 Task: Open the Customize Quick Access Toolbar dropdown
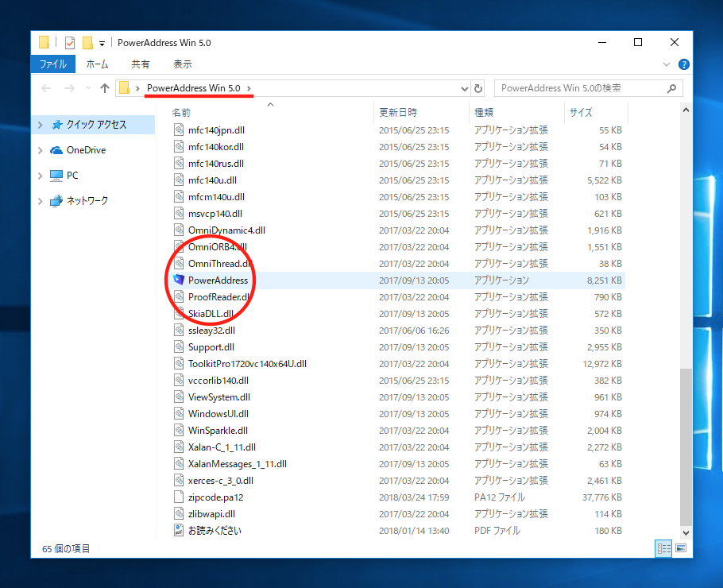tap(102, 44)
